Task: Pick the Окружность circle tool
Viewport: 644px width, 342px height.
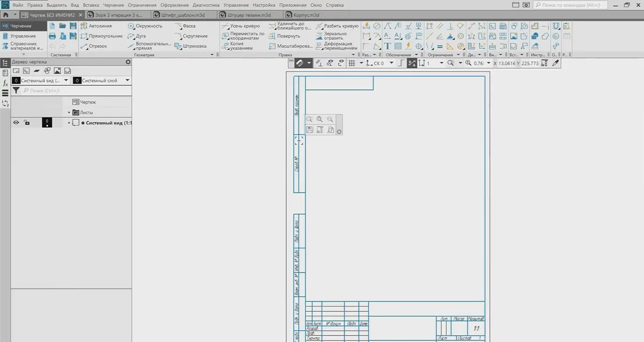Action: pos(145,26)
